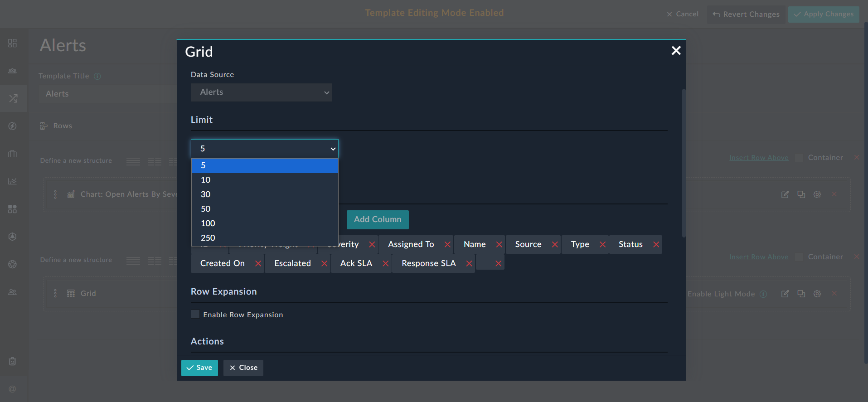Edit the Chart: Open Alerts By Severity widget

pyautogui.click(x=785, y=194)
